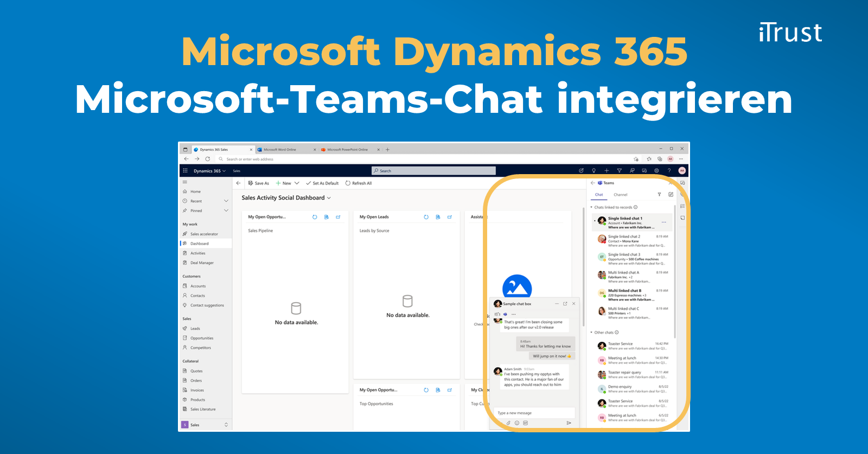Open Invoices under Collateral
Image resolution: width=868 pixels, height=454 pixels.
tap(206, 391)
